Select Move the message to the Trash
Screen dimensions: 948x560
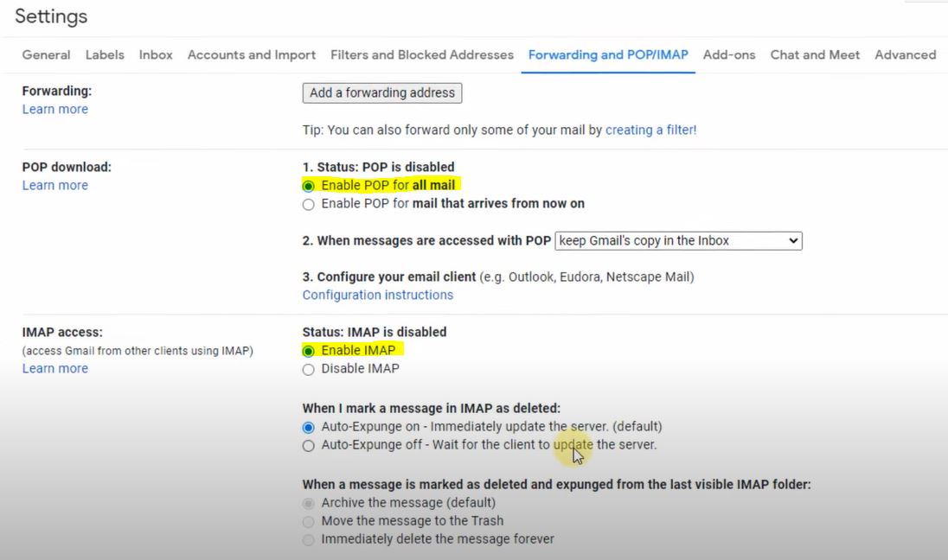308,521
